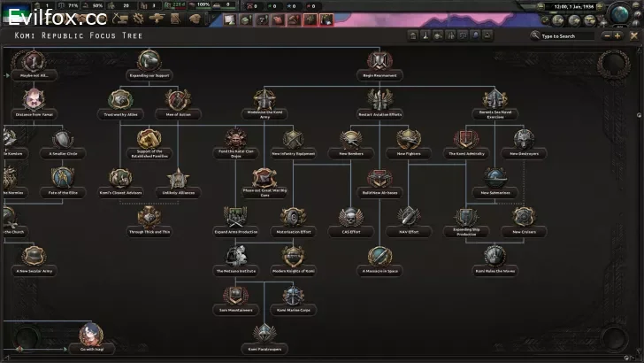Select the Komi Marine Corps focus
Viewport: 644px width, 363px height.
[293, 296]
